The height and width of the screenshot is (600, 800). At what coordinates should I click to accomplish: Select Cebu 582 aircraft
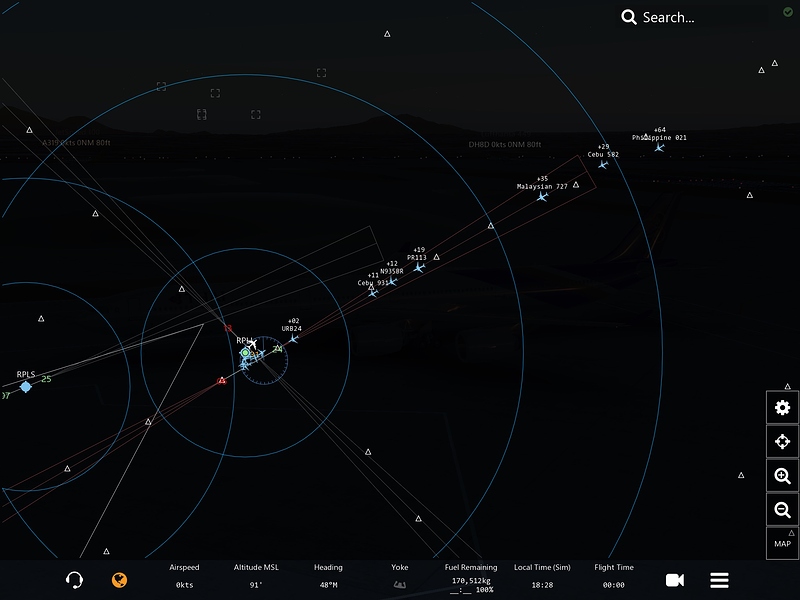click(x=603, y=164)
